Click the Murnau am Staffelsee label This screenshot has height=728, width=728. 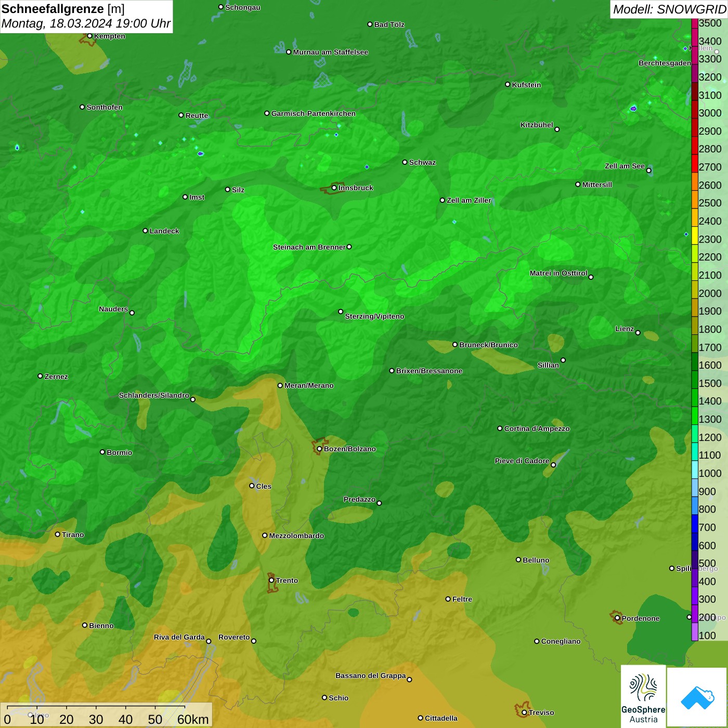tap(331, 52)
